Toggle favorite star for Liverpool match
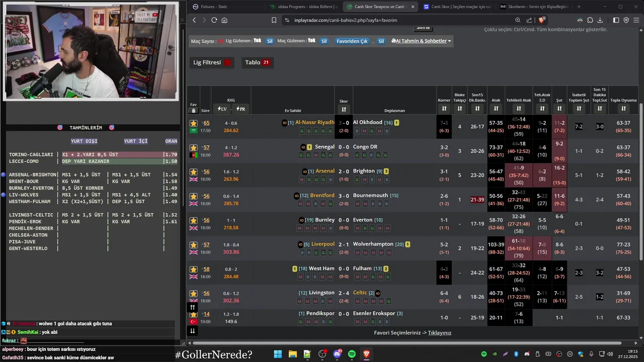Viewport: 644px width, 362px height. (193, 245)
